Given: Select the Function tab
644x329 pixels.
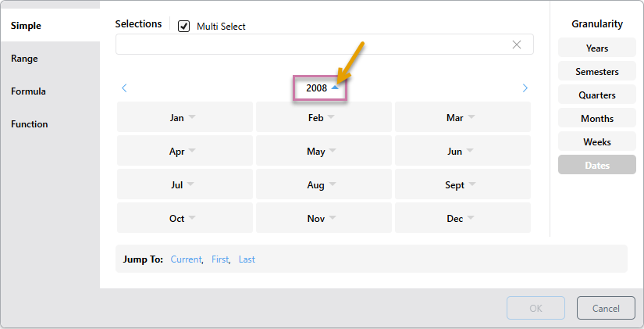Looking at the screenshot, I should [29, 124].
